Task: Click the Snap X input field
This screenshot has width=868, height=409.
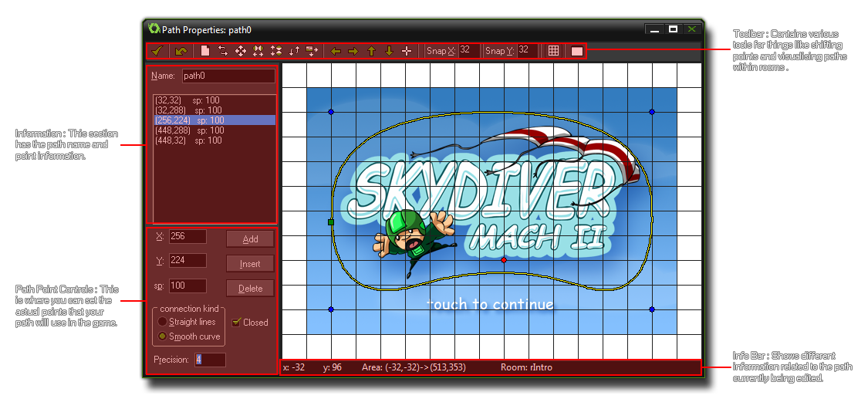Action: 468,51
